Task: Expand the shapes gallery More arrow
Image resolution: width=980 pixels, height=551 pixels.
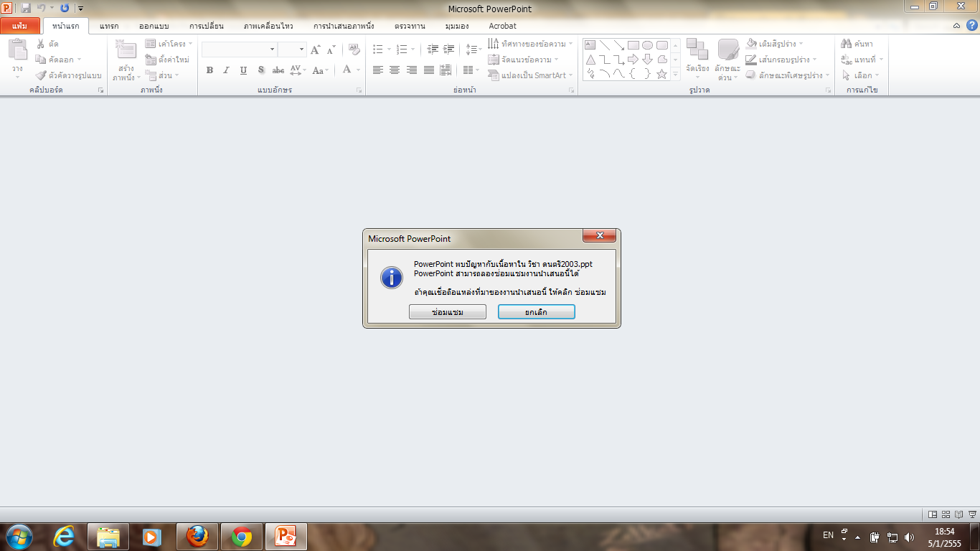Action: click(675, 75)
